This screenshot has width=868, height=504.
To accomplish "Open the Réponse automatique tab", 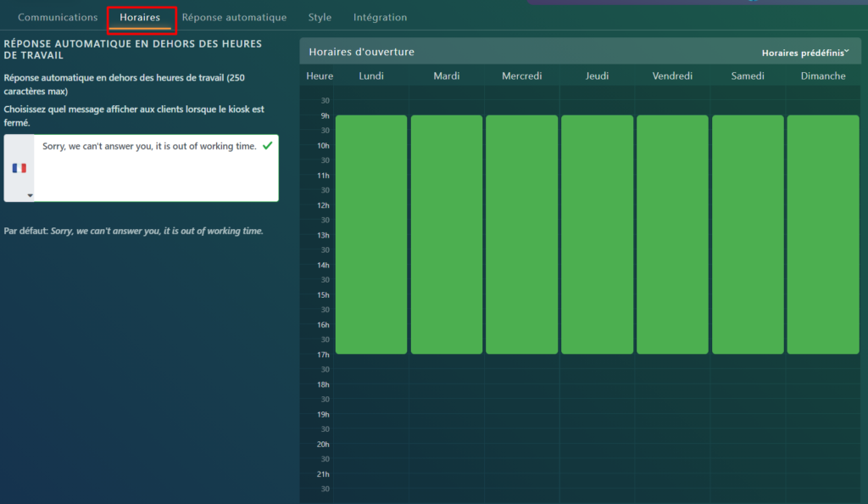I will 234,17.
